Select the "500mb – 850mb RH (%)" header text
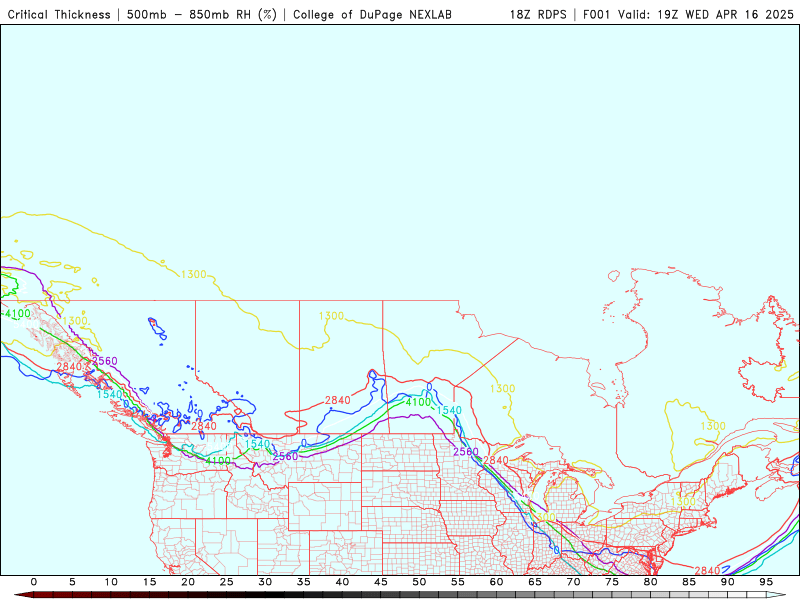This screenshot has width=800, height=600. point(202,15)
